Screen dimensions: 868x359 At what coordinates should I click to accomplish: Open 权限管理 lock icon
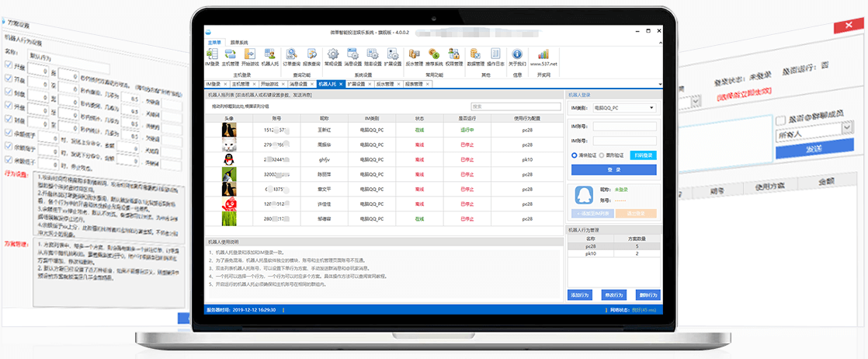453,55
